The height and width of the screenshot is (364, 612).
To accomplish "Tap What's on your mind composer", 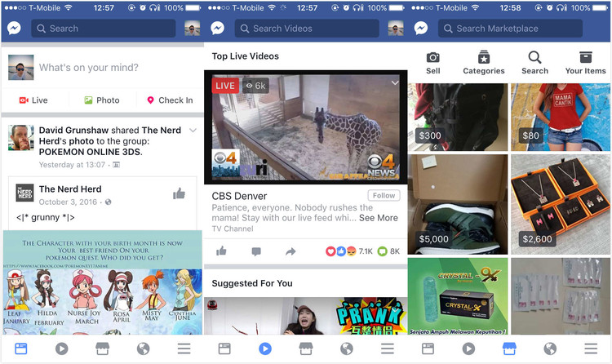I will (89, 68).
